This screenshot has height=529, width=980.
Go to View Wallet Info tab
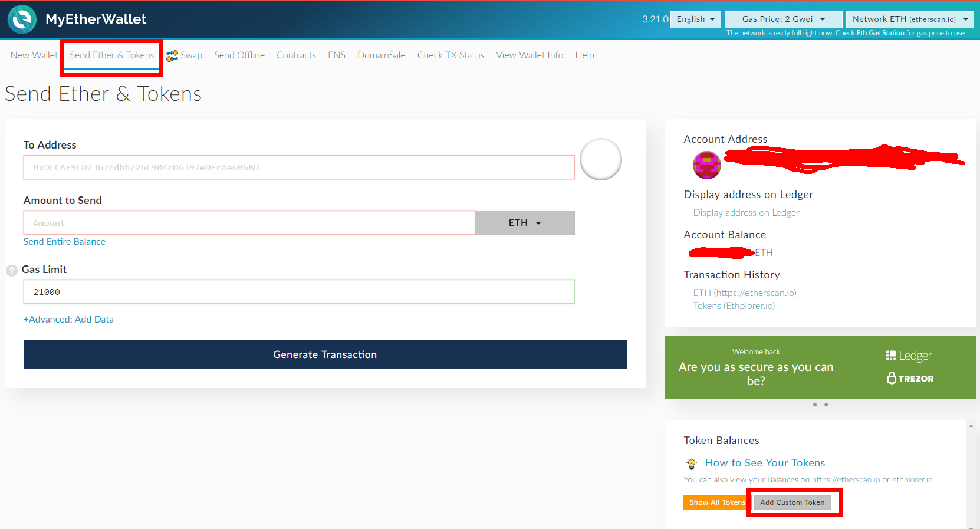530,55
